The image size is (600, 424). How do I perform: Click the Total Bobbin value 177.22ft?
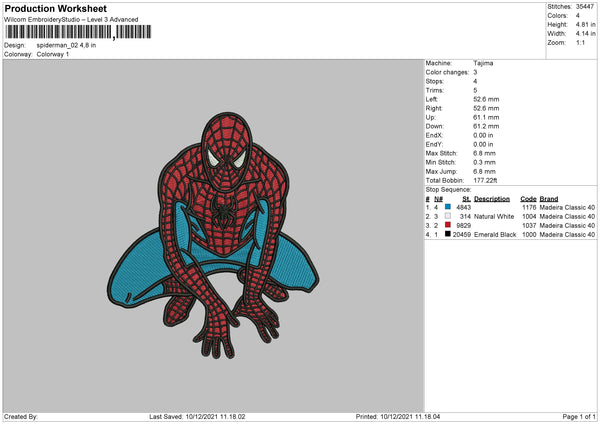[485, 181]
